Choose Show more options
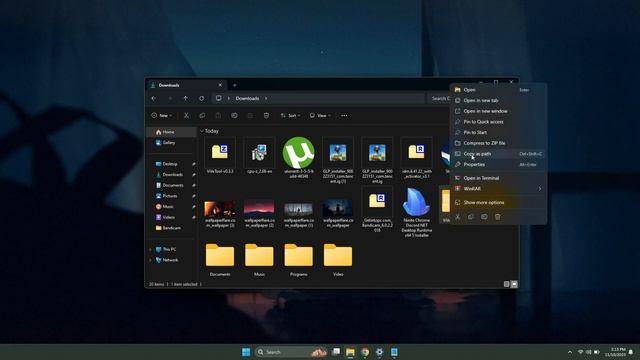 click(498, 202)
